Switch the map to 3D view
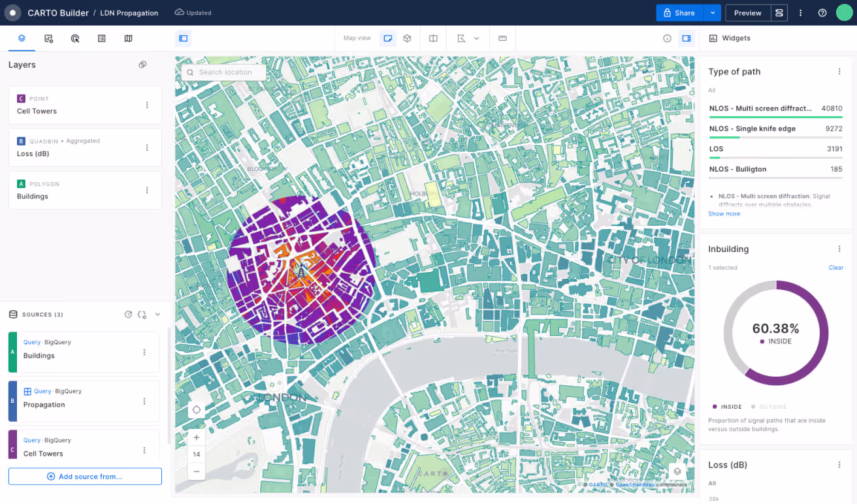 [x=408, y=39]
